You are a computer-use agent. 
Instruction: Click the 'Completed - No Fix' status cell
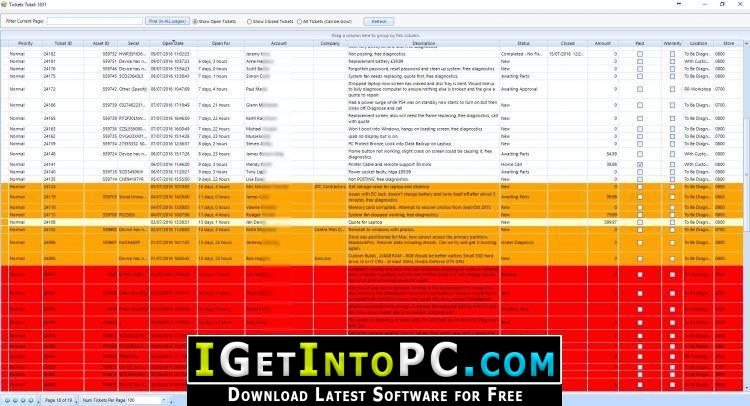click(x=523, y=54)
